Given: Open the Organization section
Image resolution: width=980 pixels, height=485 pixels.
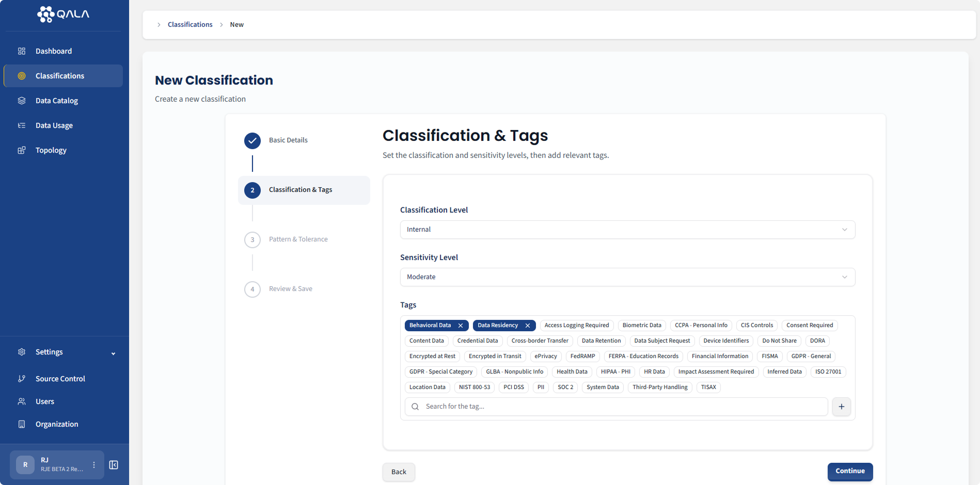Looking at the screenshot, I should 56,424.
